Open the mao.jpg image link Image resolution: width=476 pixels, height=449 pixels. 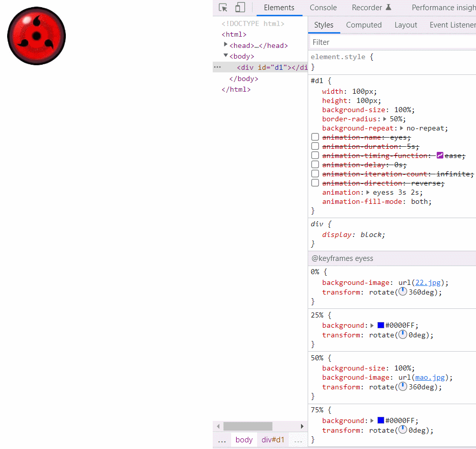click(430, 378)
